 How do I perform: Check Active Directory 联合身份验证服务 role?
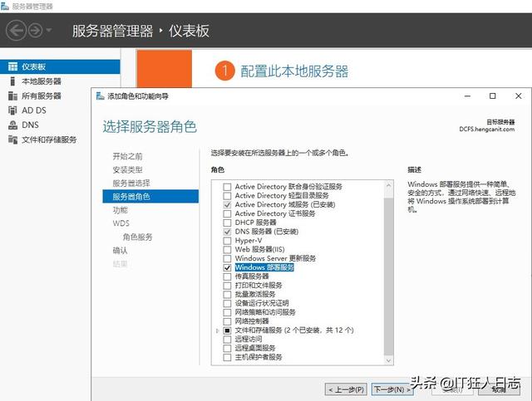click(227, 187)
